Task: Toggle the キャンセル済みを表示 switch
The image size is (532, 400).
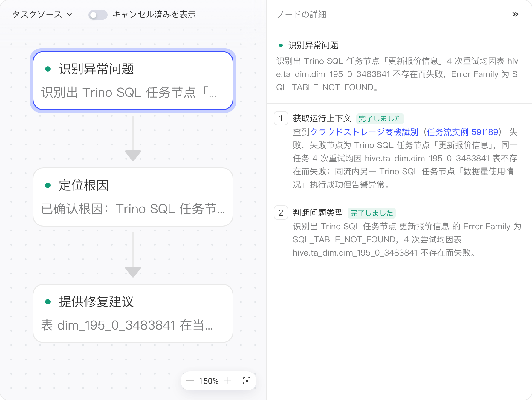Action: [98, 15]
